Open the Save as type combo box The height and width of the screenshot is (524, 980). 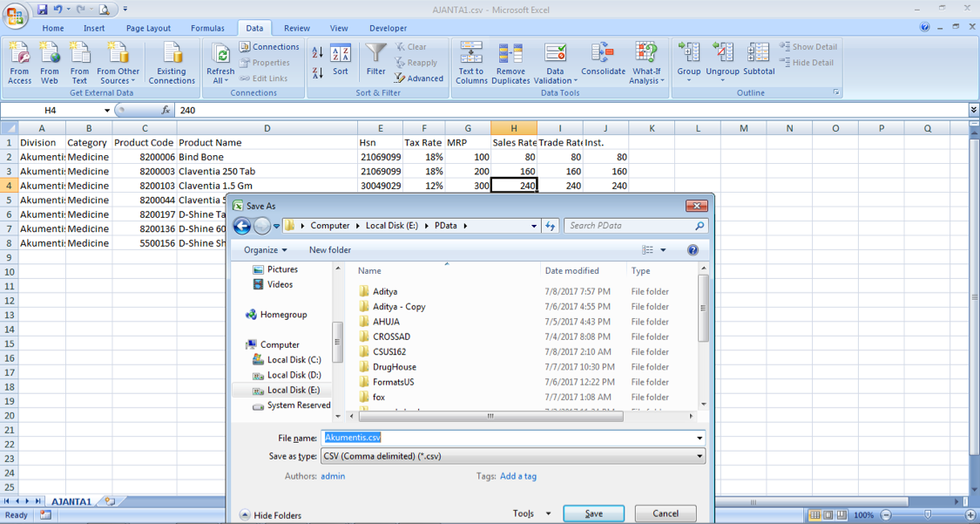tap(513, 456)
